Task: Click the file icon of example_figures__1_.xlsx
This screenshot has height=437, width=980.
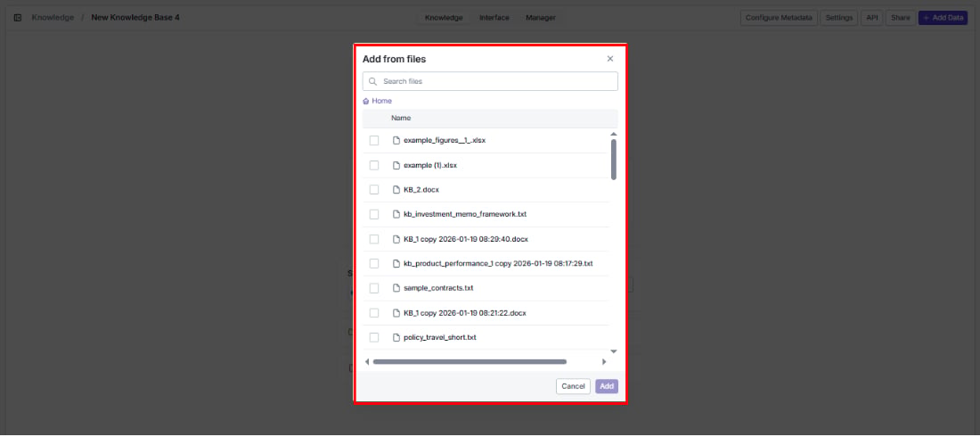Action: [x=396, y=140]
